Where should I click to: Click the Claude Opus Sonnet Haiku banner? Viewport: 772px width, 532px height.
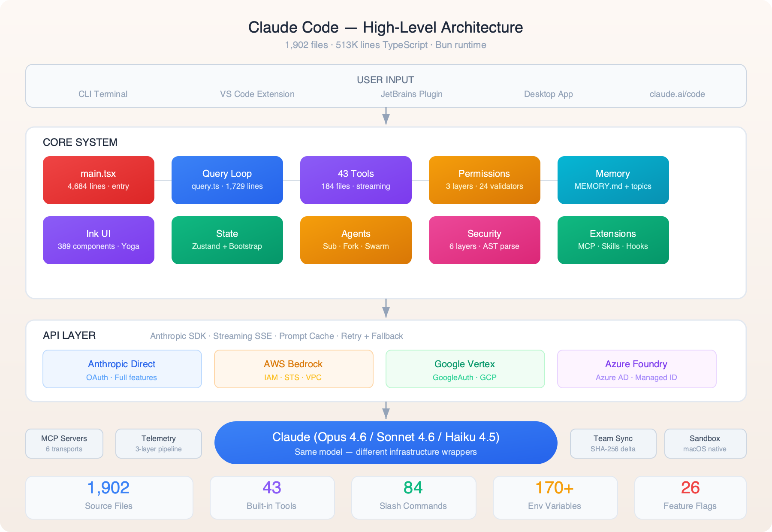click(x=386, y=442)
